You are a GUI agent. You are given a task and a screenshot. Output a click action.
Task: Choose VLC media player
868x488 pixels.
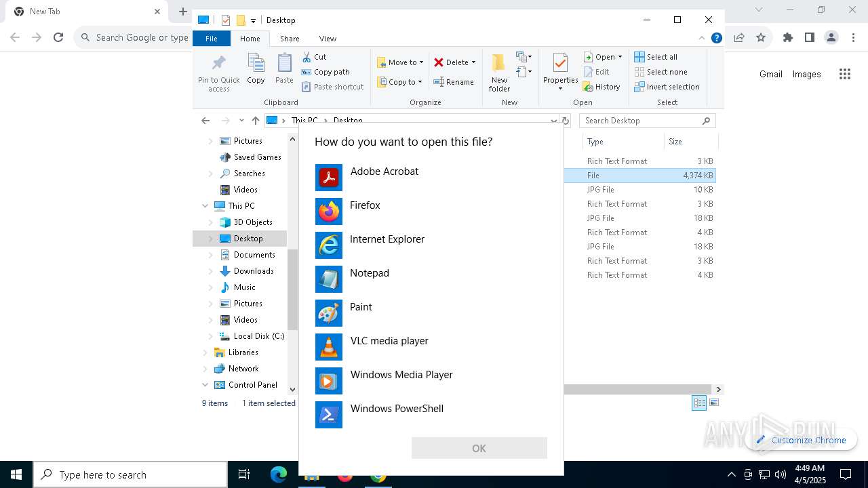point(431,347)
